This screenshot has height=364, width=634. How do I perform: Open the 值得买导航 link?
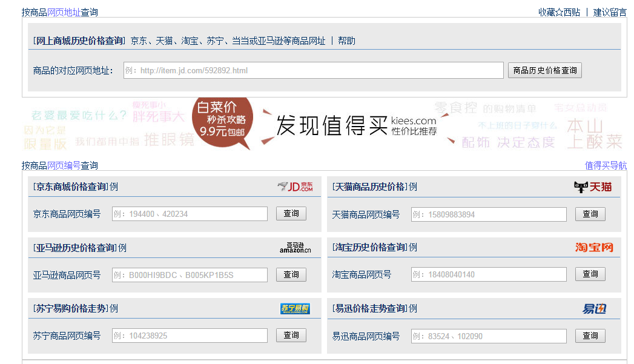pos(607,165)
